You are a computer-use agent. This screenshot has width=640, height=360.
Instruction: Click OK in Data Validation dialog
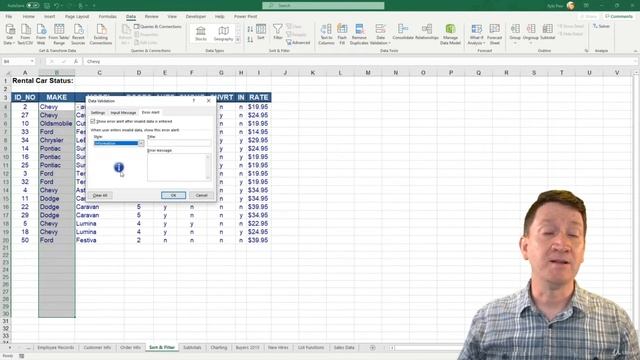[x=173, y=195]
